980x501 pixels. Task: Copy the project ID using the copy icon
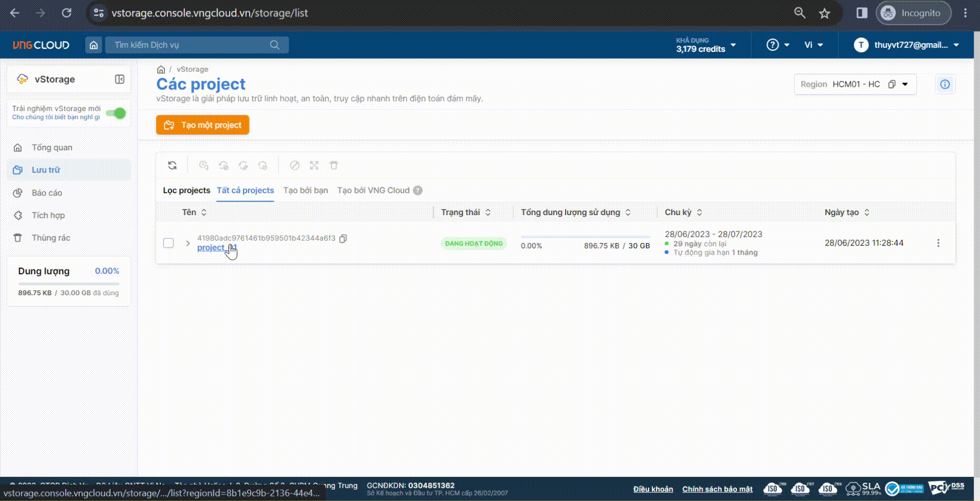pos(343,238)
